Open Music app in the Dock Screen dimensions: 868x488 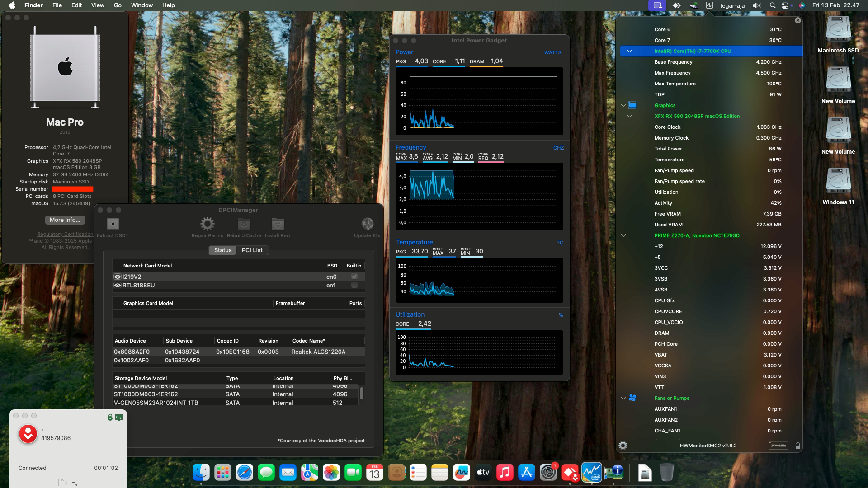click(x=505, y=473)
